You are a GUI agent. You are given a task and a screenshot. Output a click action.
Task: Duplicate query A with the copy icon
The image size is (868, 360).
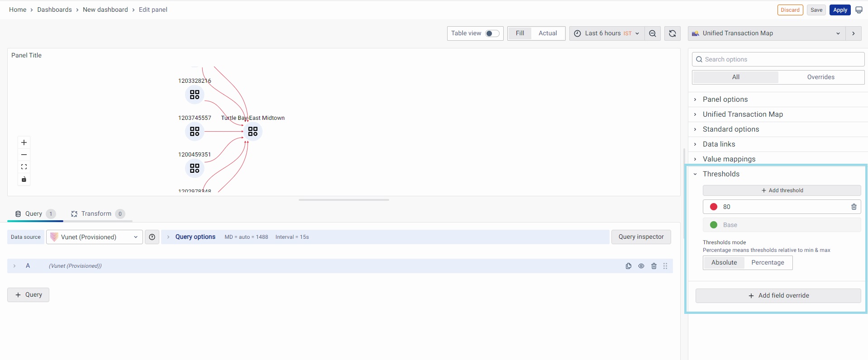click(x=628, y=266)
